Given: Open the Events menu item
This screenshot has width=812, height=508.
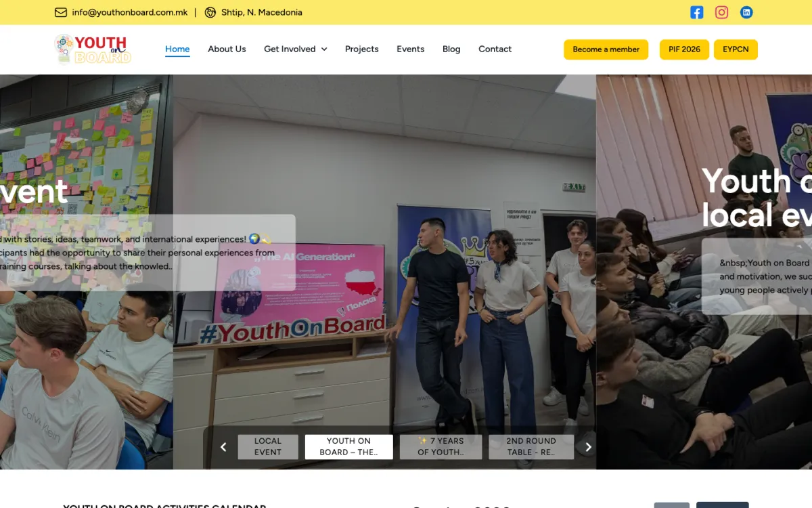Looking at the screenshot, I should click(411, 49).
